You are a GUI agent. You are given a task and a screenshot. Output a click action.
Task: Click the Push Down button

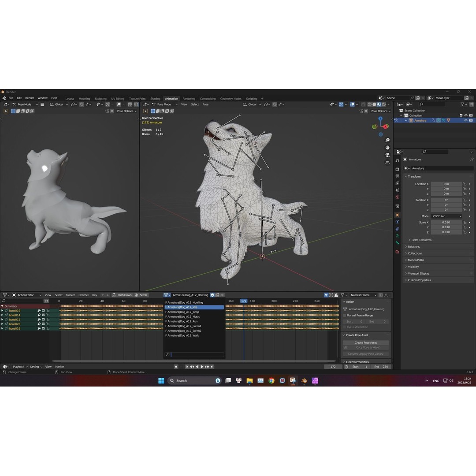[122, 295]
